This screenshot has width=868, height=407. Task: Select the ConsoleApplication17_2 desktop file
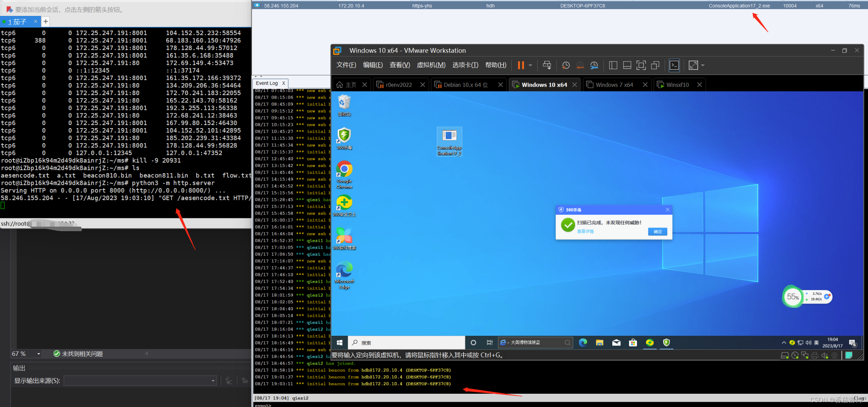coord(449,142)
